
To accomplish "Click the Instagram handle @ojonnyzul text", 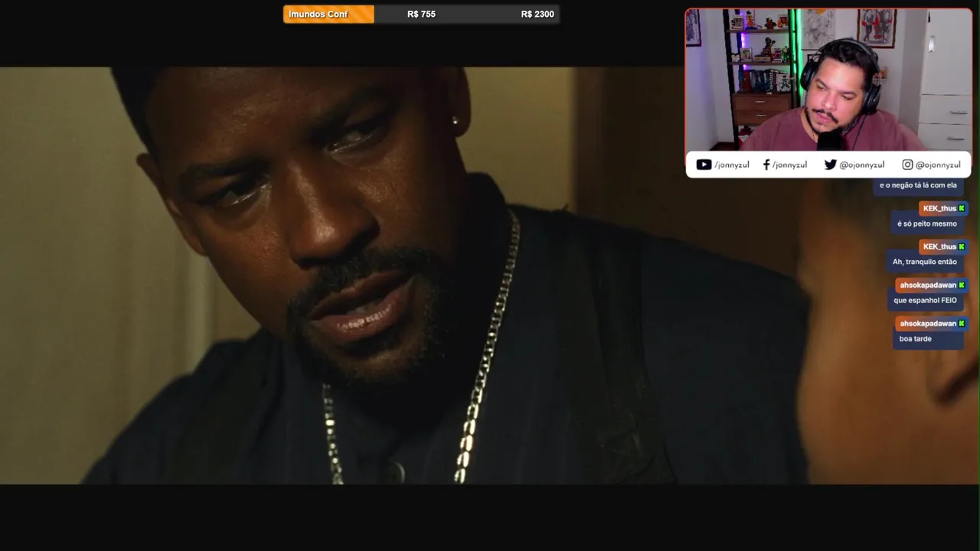I will (938, 165).
